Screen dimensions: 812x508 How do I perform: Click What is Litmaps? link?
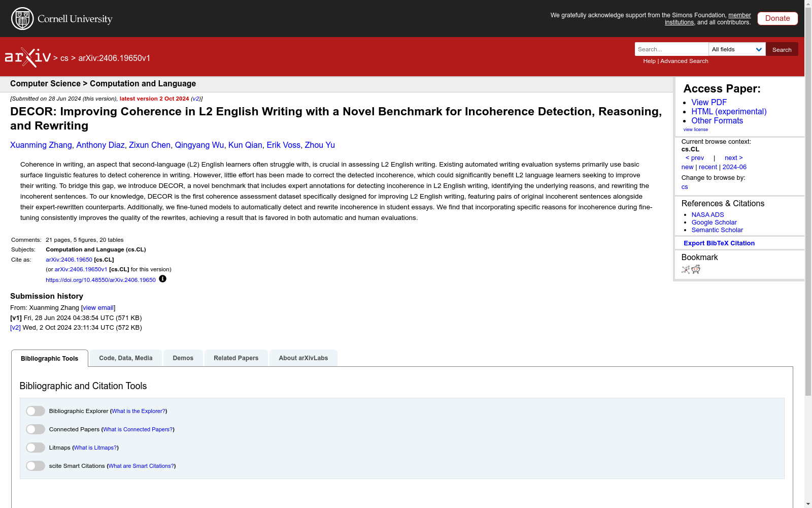(95, 448)
